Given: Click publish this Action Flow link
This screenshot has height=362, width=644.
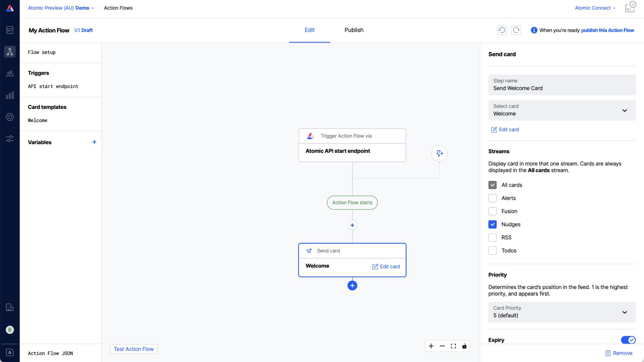Looking at the screenshot, I should pos(607,30).
